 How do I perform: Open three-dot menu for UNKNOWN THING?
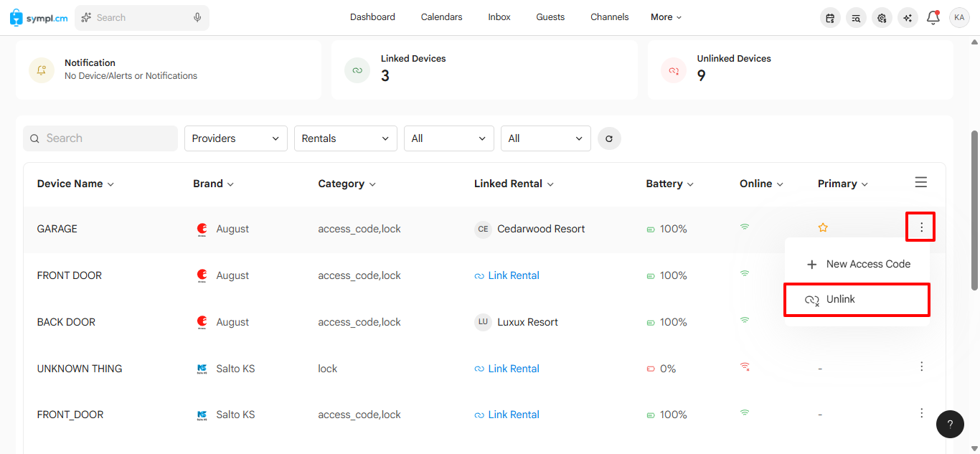(921, 366)
